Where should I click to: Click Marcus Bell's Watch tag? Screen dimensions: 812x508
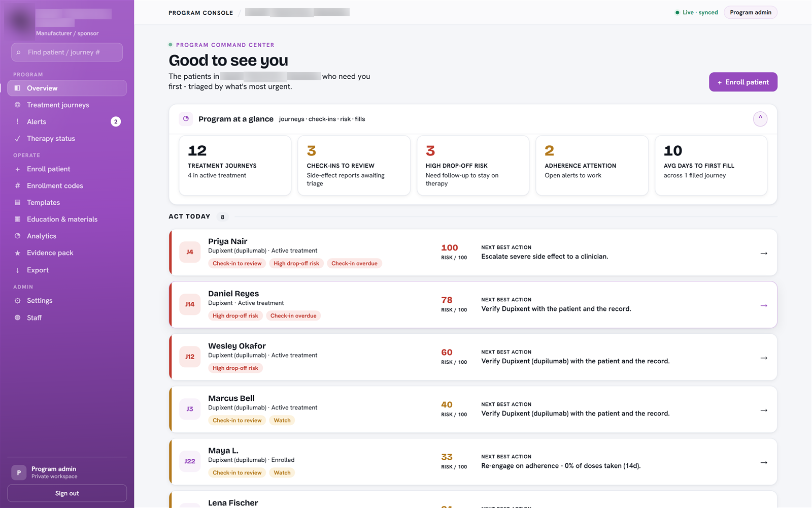(282, 420)
